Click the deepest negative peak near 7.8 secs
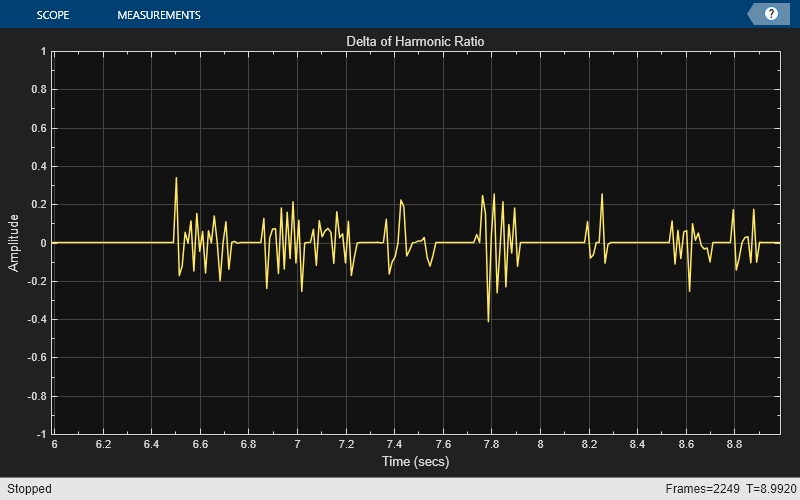800x500 pixels. (488, 321)
